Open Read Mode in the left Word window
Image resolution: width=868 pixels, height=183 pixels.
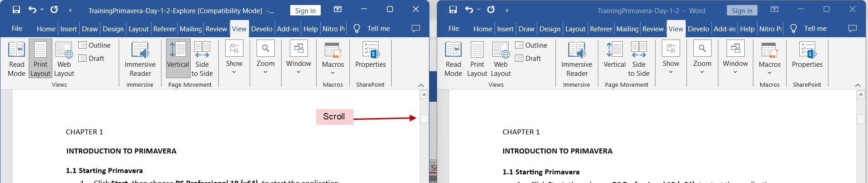[16, 59]
